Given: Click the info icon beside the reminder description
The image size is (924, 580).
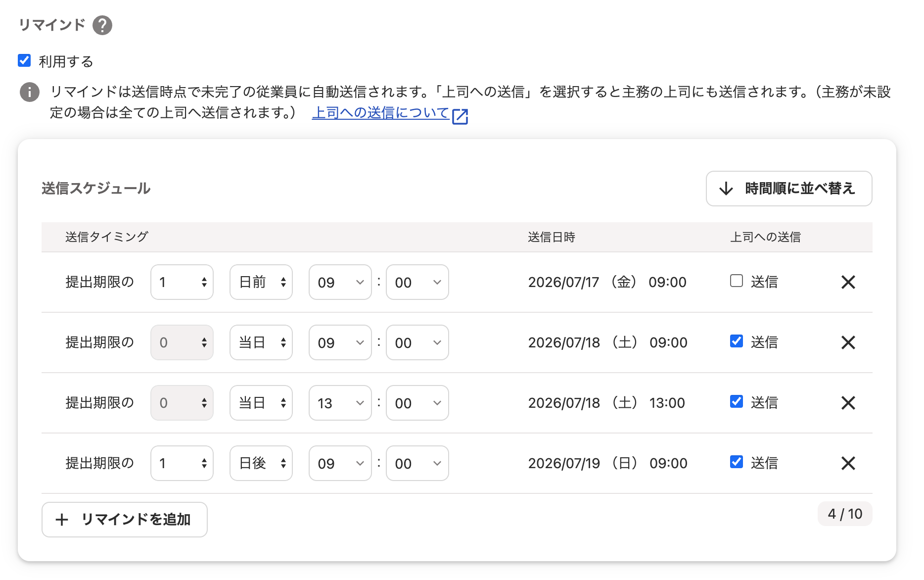Looking at the screenshot, I should point(30,92).
